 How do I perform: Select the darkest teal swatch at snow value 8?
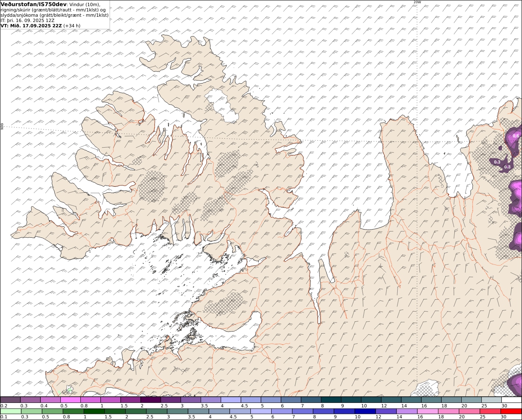pyautogui.click(x=331, y=400)
